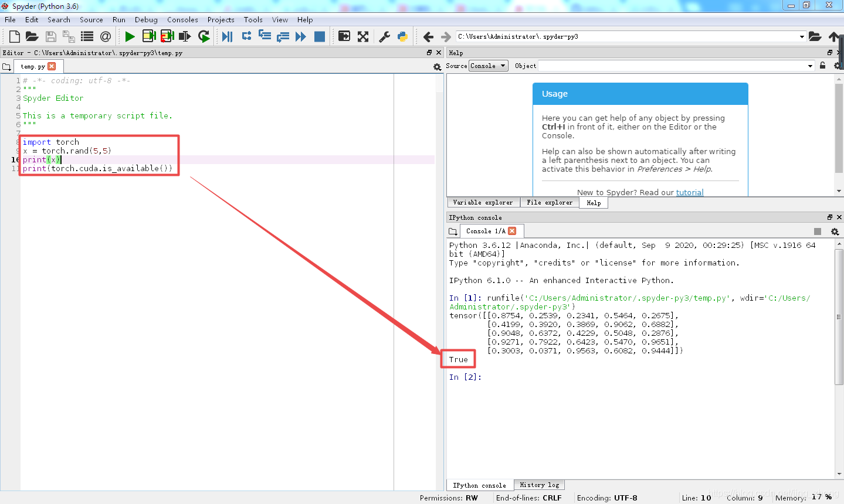Continue debug execution with double-arrow icon
The width and height of the screenshot is (844, 504).
point(301,36)
